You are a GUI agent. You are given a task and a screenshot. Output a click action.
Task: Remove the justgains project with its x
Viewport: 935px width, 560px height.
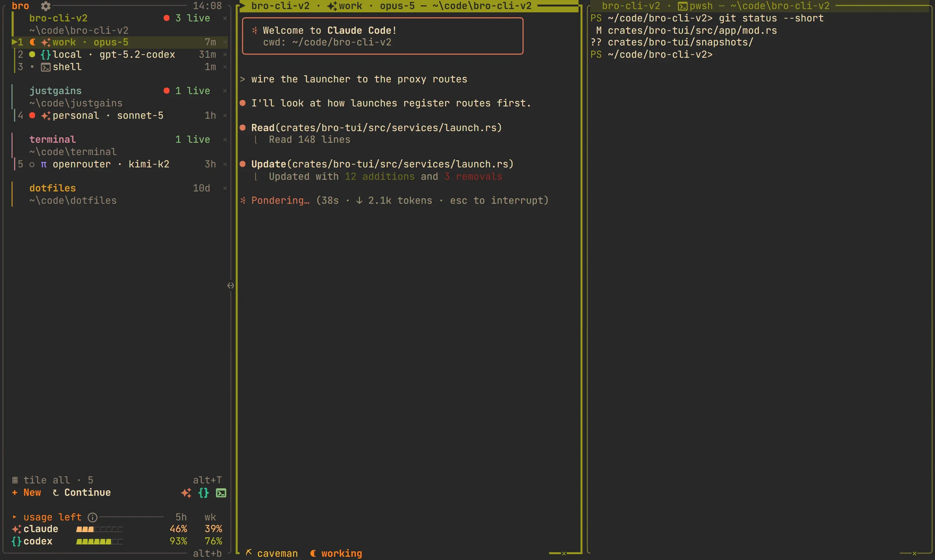(x=225, y=91)
